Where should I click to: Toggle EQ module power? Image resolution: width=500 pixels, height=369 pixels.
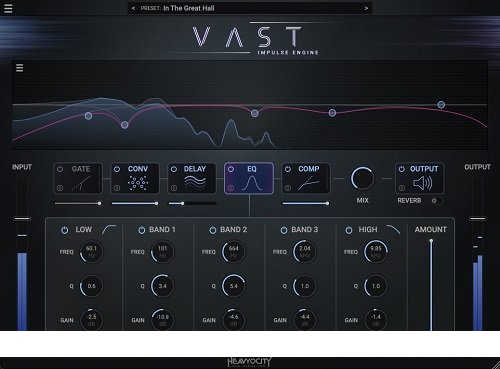[x=231, y=169]
